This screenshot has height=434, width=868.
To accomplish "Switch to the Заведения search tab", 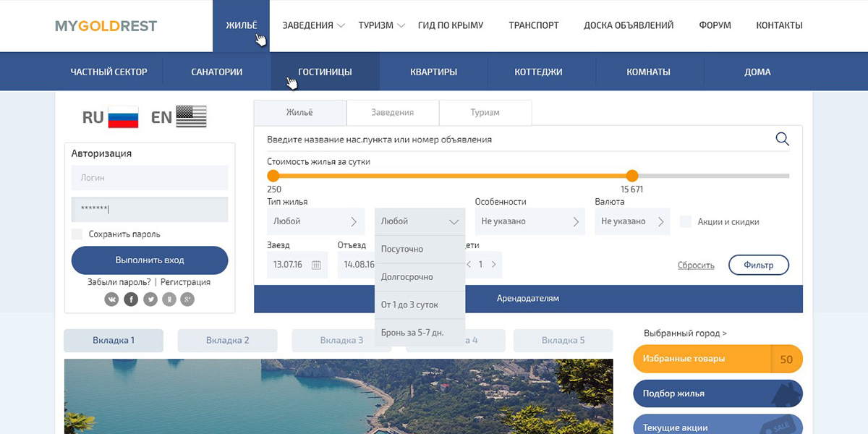I will click(393, 112).
